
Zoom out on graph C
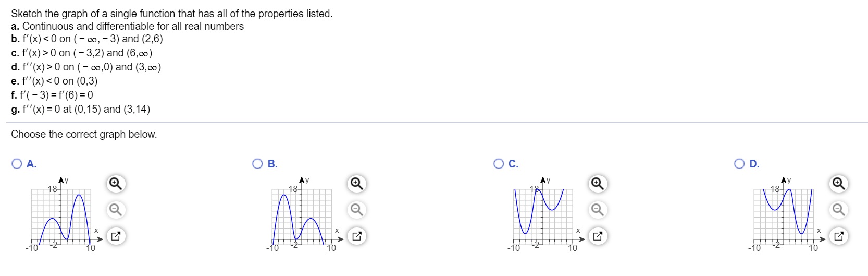click(598, 210)
